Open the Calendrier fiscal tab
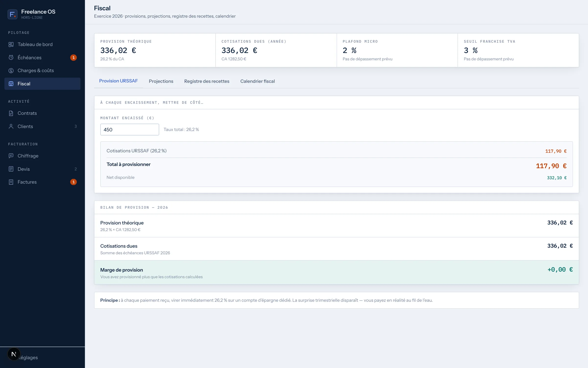The image size is (588, 368). point(257,81)
